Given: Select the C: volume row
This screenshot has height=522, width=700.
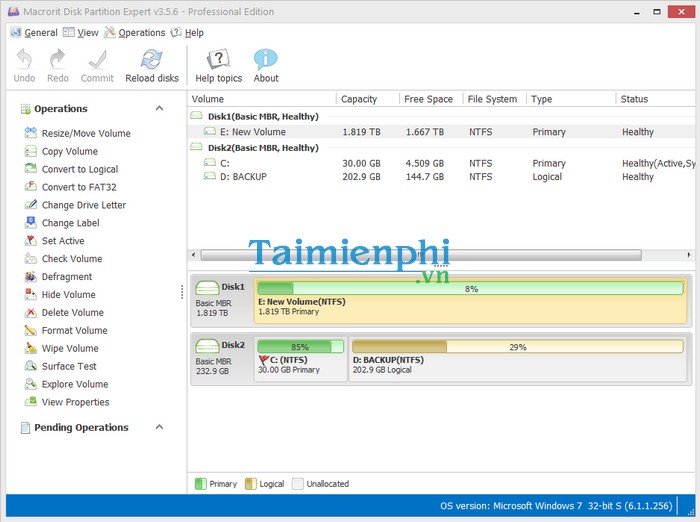Looking at the screenshot, I should pos(442,163).
